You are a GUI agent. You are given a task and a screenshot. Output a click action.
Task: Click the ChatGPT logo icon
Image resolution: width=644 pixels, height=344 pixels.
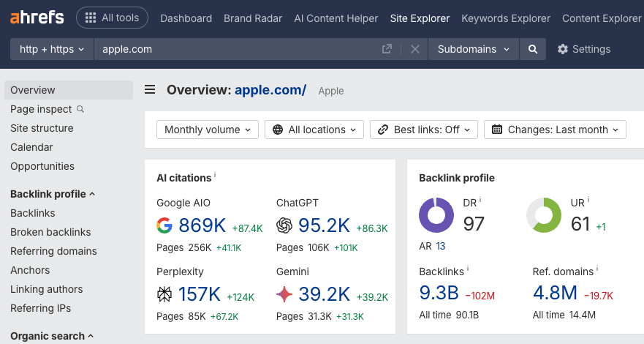[284, 225]
